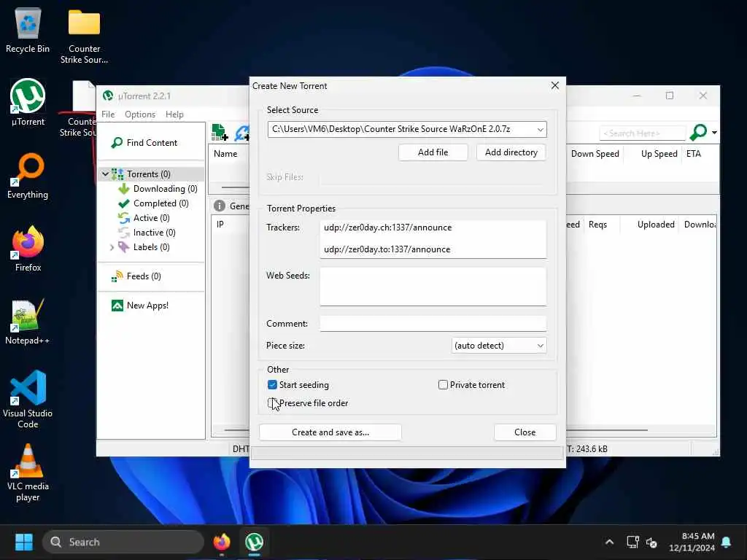Open the search provider dropdown arrow

(714, 133)
